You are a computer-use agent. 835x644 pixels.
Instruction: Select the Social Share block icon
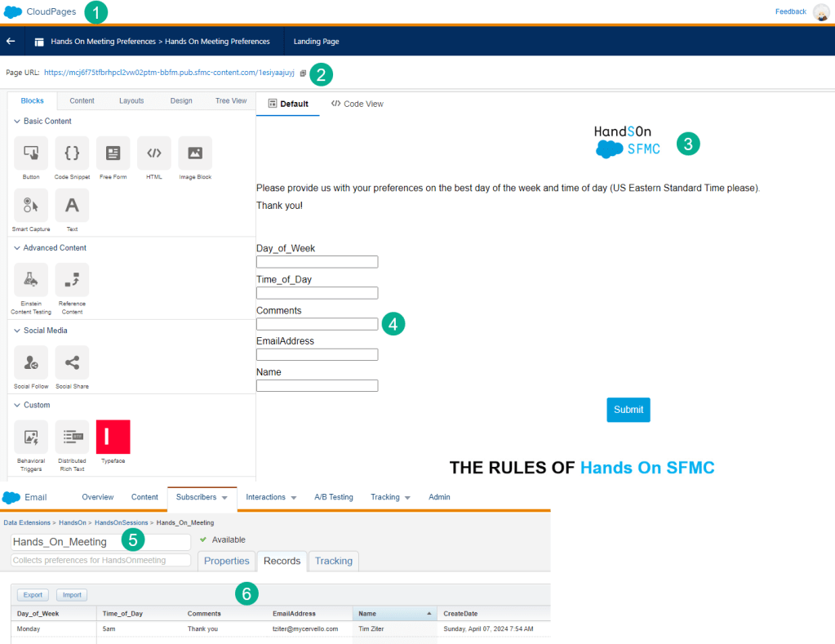point(72,362)
